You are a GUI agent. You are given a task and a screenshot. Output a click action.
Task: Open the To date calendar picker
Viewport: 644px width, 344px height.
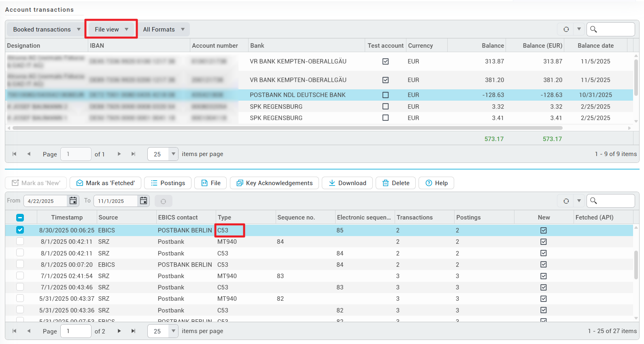143,201
